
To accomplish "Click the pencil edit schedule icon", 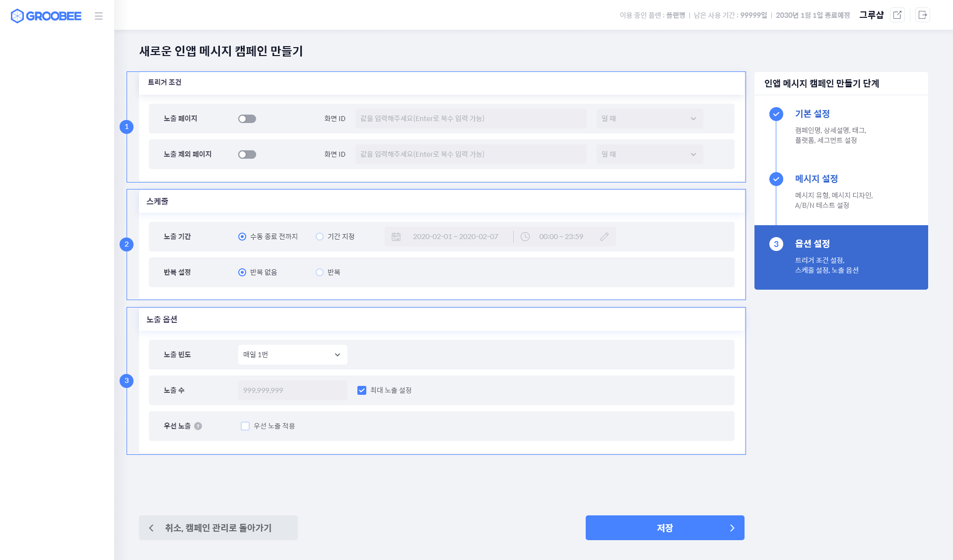I will click(604, 237).
